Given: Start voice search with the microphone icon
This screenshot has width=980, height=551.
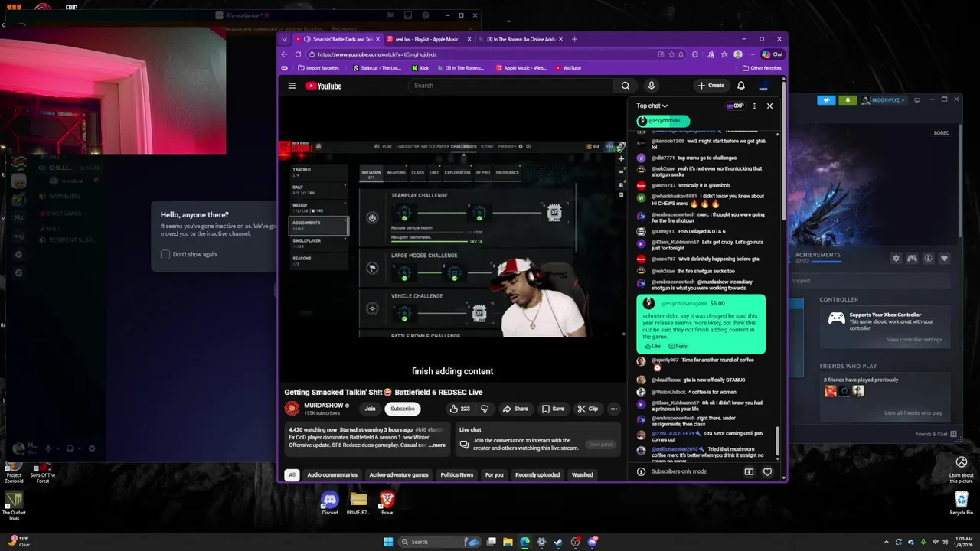Looking at the screenshot, I should click(651, 86).
